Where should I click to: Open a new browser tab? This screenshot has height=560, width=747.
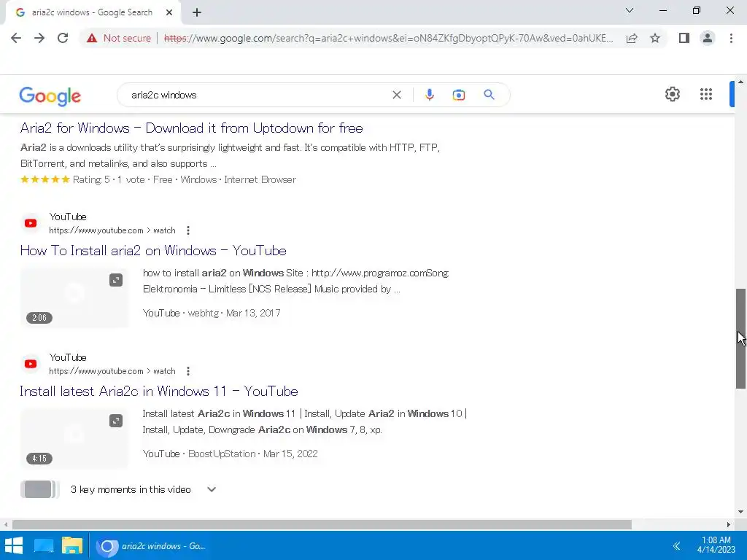197,12
